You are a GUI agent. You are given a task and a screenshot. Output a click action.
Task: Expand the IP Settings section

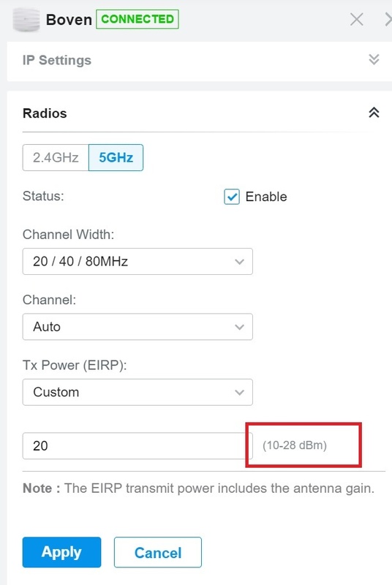point(374,59)
